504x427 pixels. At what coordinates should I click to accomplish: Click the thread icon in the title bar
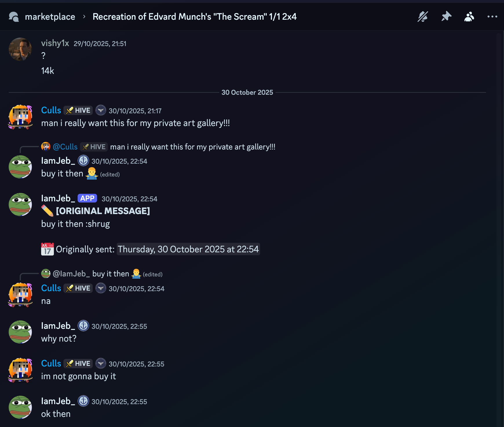(x=14, y=17)
